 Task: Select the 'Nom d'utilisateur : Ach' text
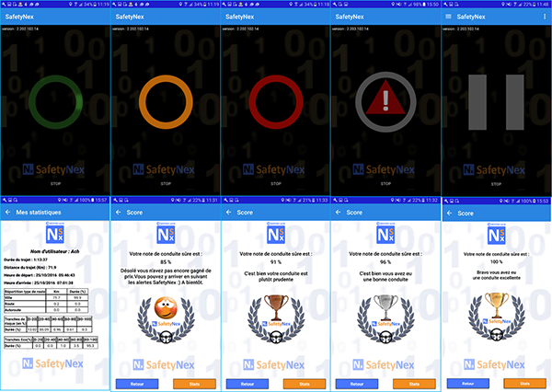click(54, 251)
